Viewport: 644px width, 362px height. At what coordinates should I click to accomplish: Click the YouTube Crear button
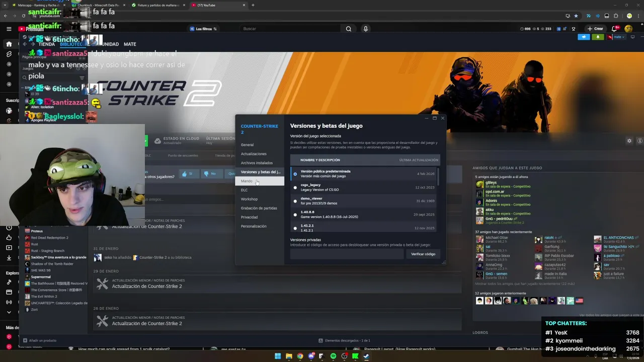pyautogui.click(x=595, y=29)
